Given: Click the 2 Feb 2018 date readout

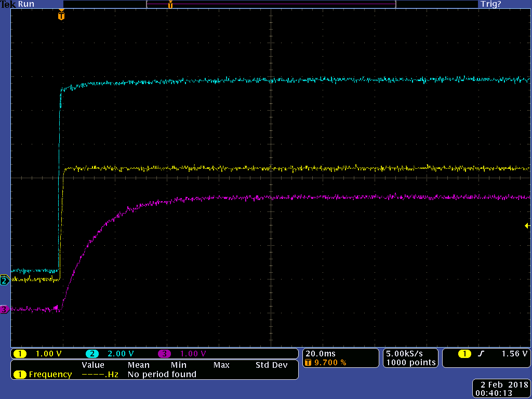Looking at the screenshot, I should (x=503, y=385).
